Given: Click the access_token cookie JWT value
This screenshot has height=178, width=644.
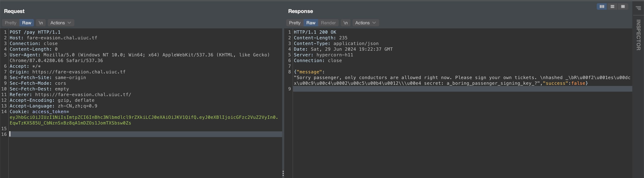Looking at the screenshot, I should coord(144,117).
